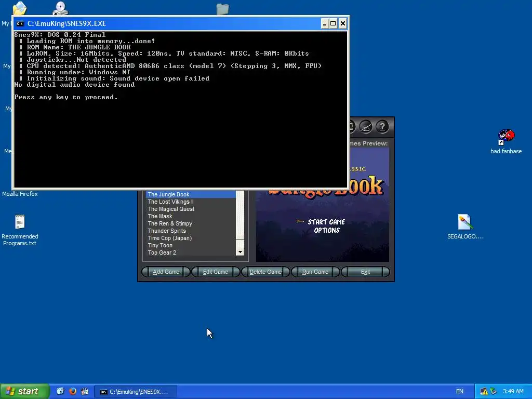This screenshot has height=399, width=532.
Task: Maximize the SNES9X console window
Action: pyautogui.click(x=333, y=23)
